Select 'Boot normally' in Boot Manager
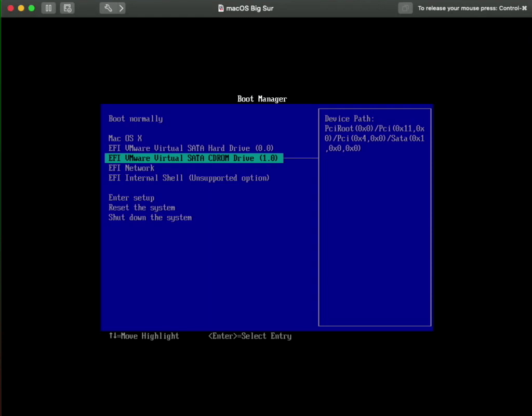The image size is (532, 416). pos(136,119)
